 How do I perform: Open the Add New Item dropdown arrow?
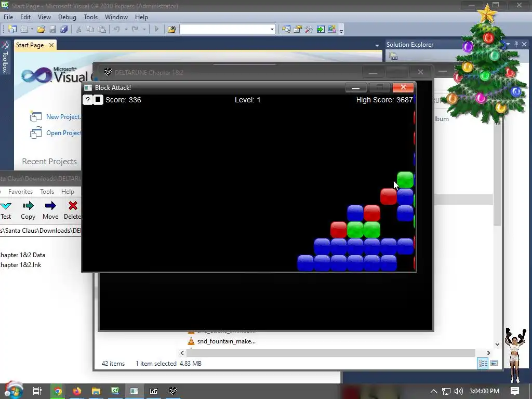(x=32, y=30)
